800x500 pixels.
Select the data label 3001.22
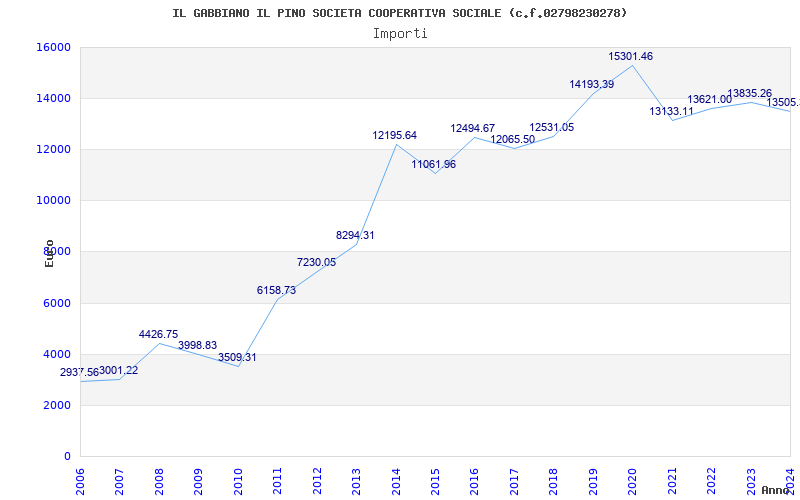pos(118,370)
